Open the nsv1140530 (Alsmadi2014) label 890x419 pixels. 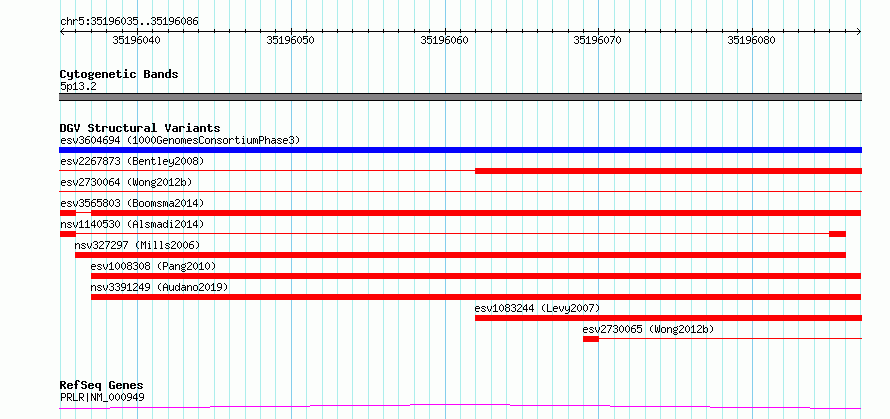(x=132, y=224)
